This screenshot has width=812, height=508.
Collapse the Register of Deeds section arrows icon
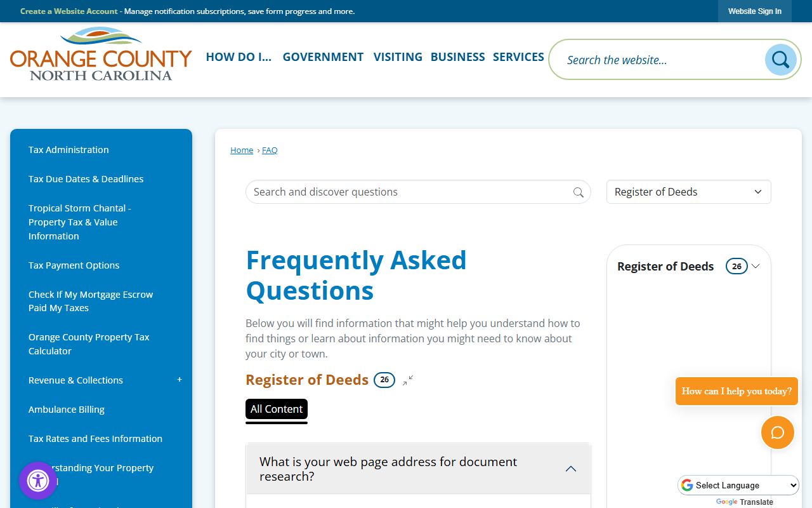tap(408, 380)
